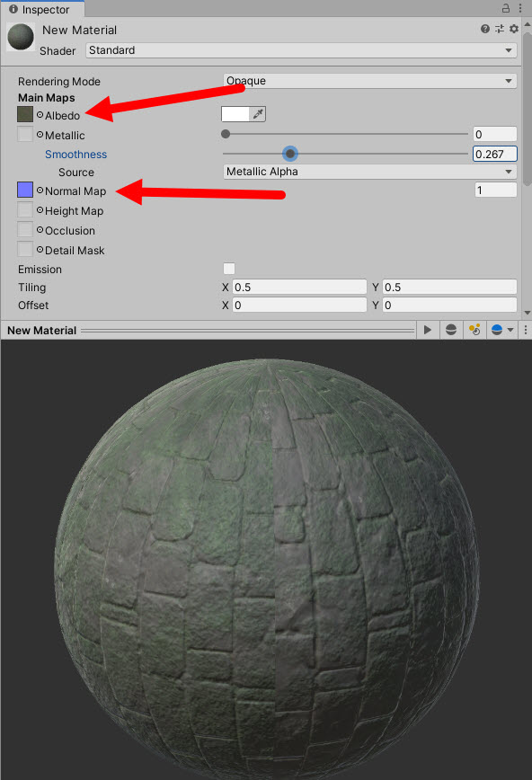Play the material preview animation
Screen dimensions: 532x780
point(428,330)
